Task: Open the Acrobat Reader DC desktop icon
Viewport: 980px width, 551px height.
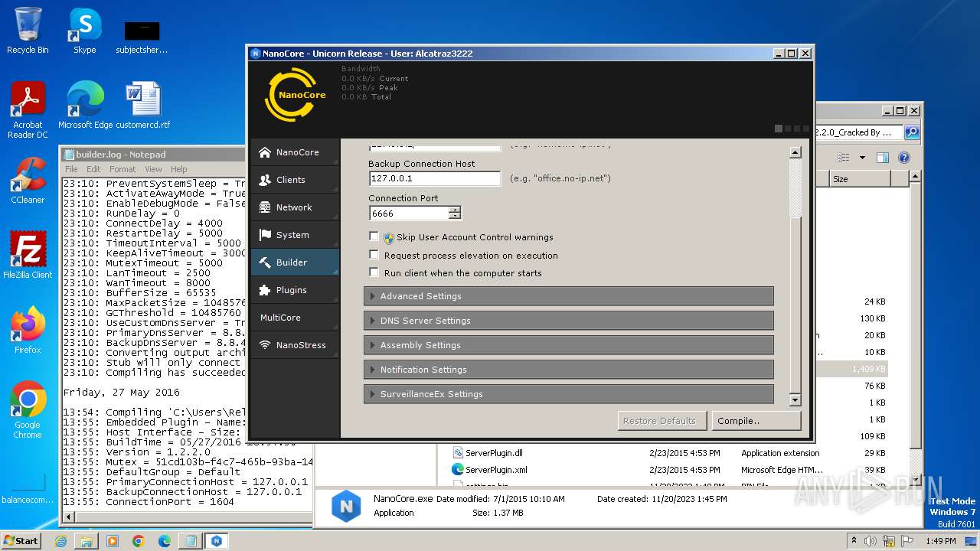Action: (28, 109)
